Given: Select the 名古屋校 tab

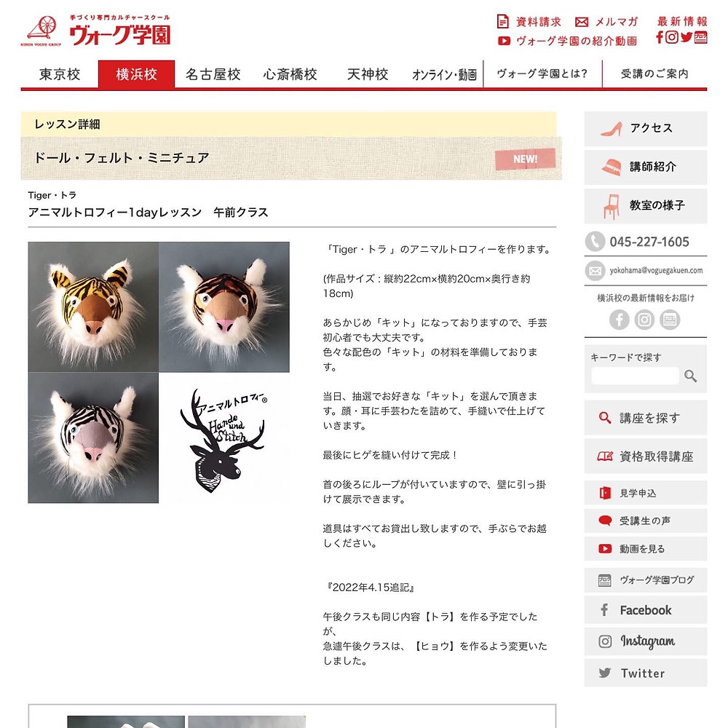Looking at the screenshot, I should pyautogui.click(x=213, y=74).
